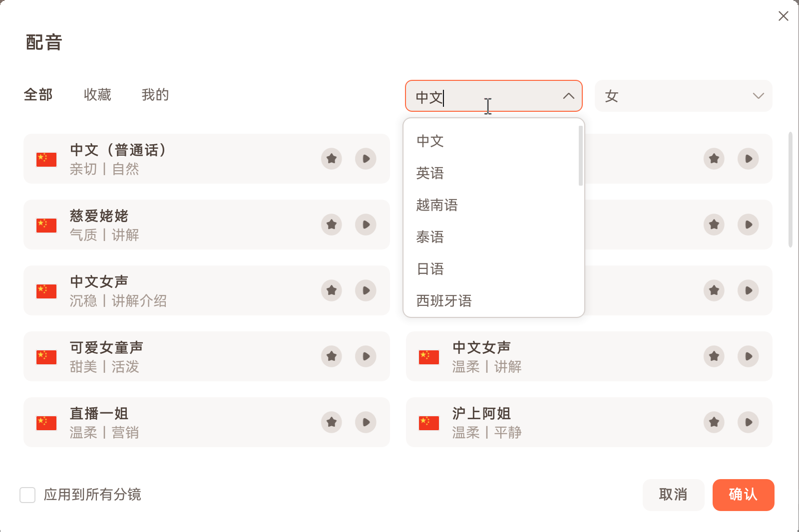Play preview of 慈爱姥姥 voice
The height and width of the screenshot is (532, 799).
(366, 225)
